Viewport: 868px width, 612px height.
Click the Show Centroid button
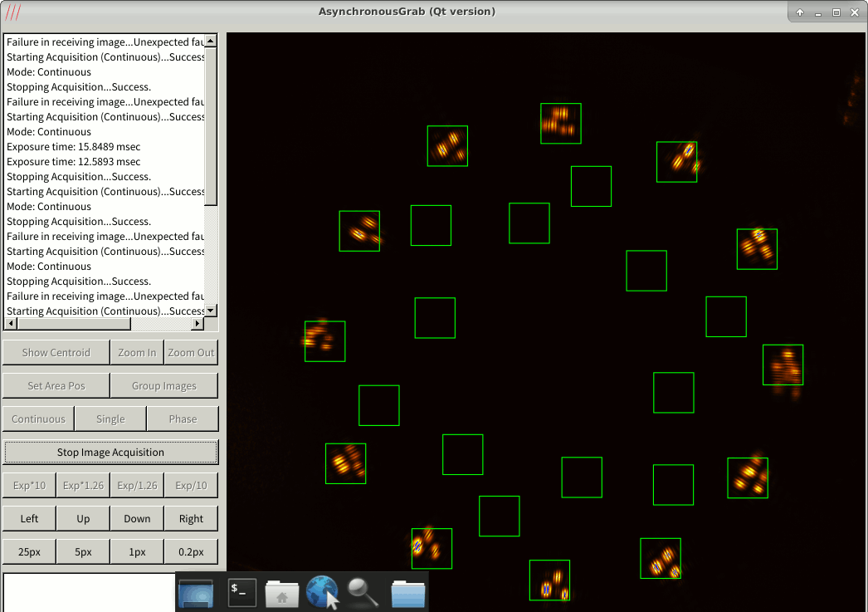coord(56,352)
